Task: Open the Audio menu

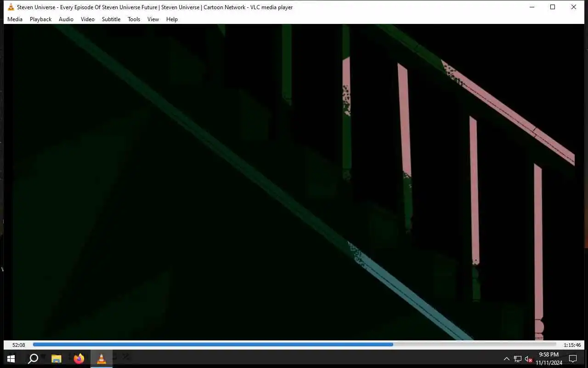Action: click(66, 19)
